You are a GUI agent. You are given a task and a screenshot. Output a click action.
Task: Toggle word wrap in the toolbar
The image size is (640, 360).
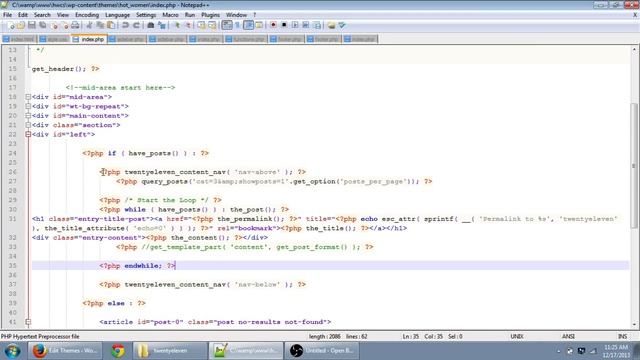pyautogui.click(x=227, y=25)
